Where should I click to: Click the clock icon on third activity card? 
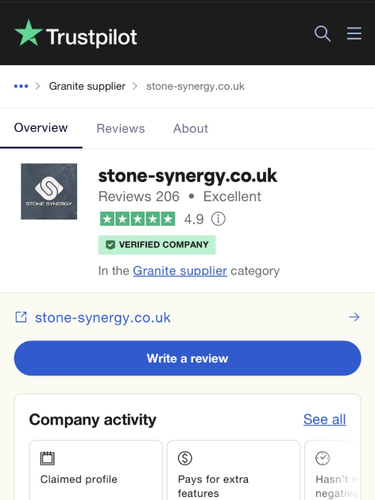[x=323, y=458]
